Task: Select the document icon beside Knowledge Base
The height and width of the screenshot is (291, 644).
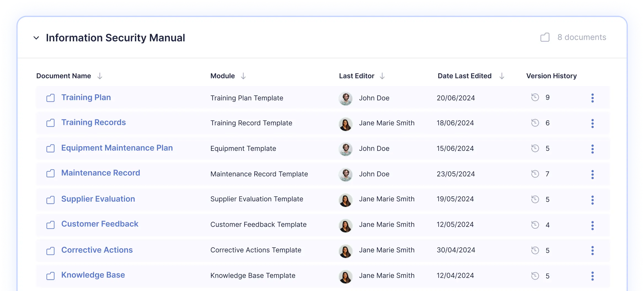Action: click(x=50, y=276)
